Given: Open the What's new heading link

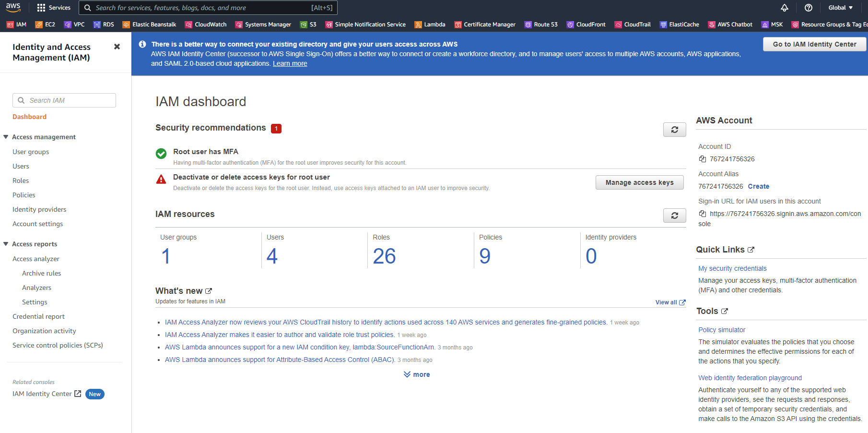Looking at the screenshot, I should tap(184, 291).
